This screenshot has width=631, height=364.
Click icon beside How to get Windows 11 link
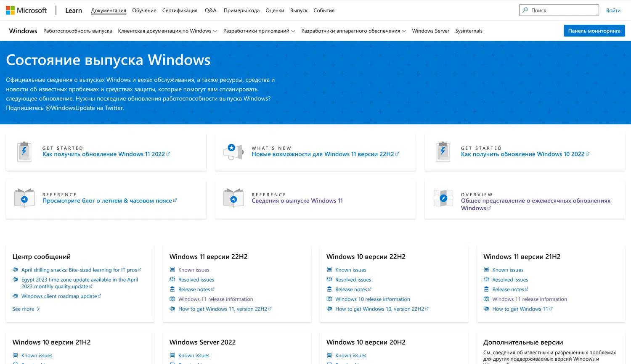point(486,309)
